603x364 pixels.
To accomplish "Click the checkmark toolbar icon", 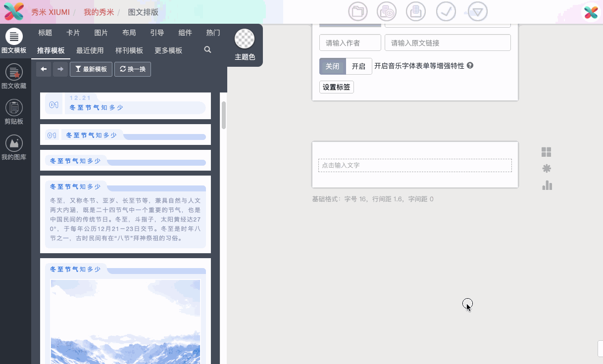I will [x=446, y=12].
